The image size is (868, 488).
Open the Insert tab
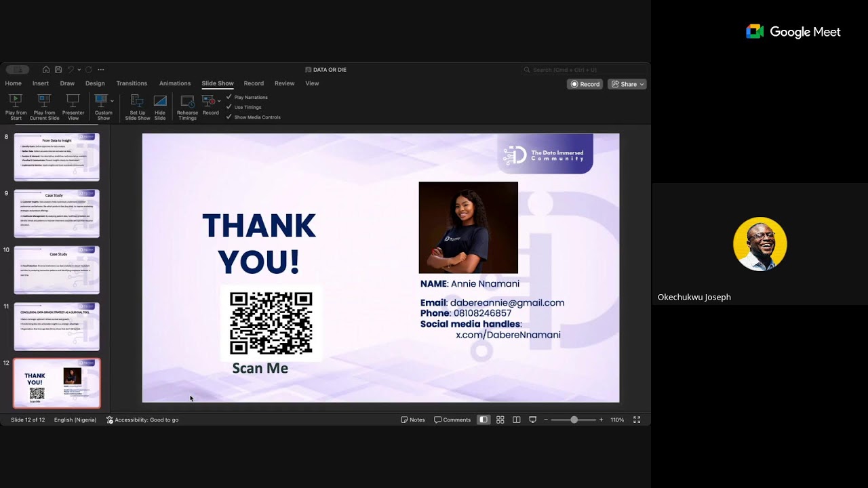tap(41, 83)
